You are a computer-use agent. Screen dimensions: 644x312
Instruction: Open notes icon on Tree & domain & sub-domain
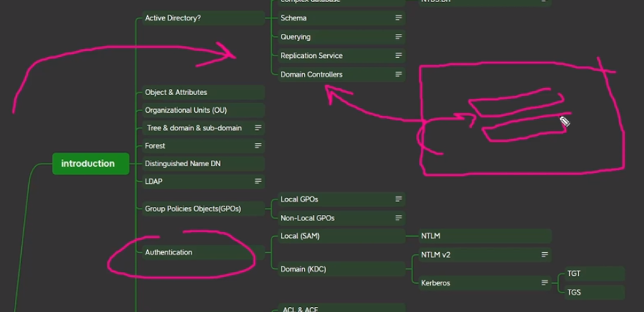pos(258,128)
